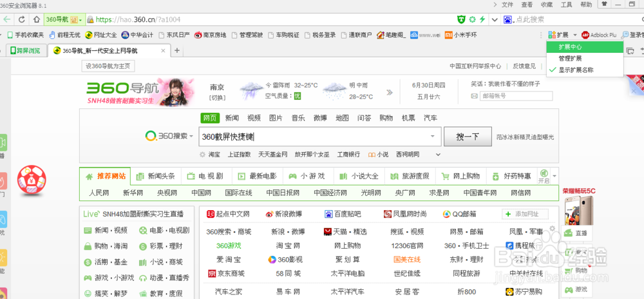
Task: Click the green shield icon in address bar
Action: [462, 19]
